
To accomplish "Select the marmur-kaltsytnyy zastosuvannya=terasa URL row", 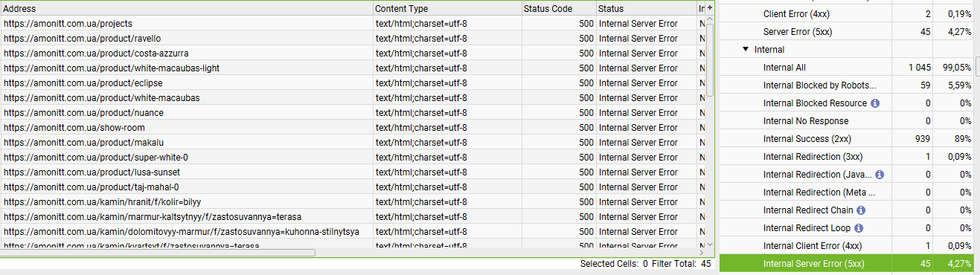I will click(x=352, y=217).
